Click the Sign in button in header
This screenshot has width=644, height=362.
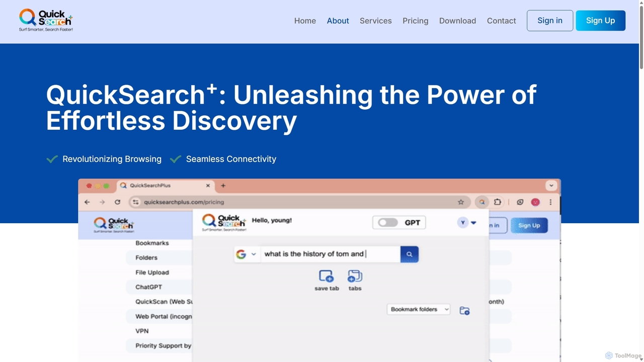tap(550, 21)
